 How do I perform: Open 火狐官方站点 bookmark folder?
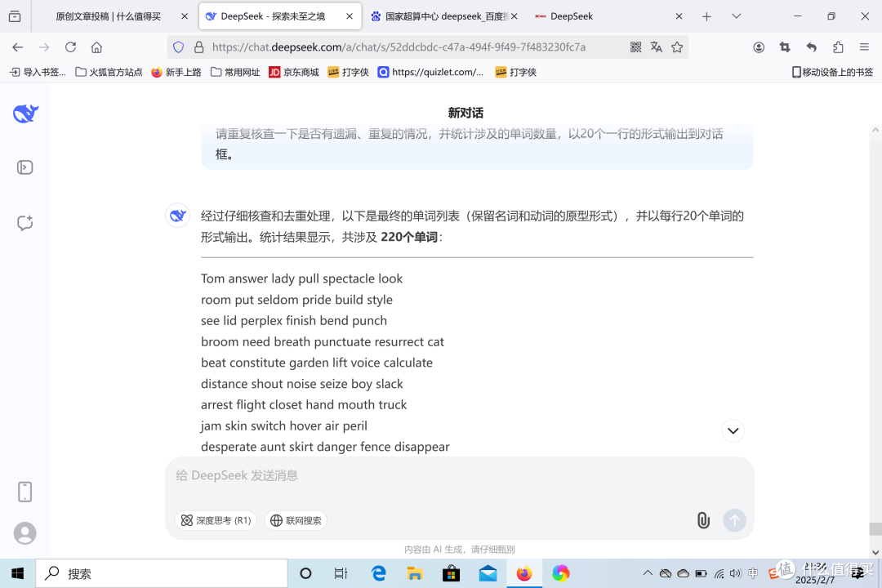point(109,72)
